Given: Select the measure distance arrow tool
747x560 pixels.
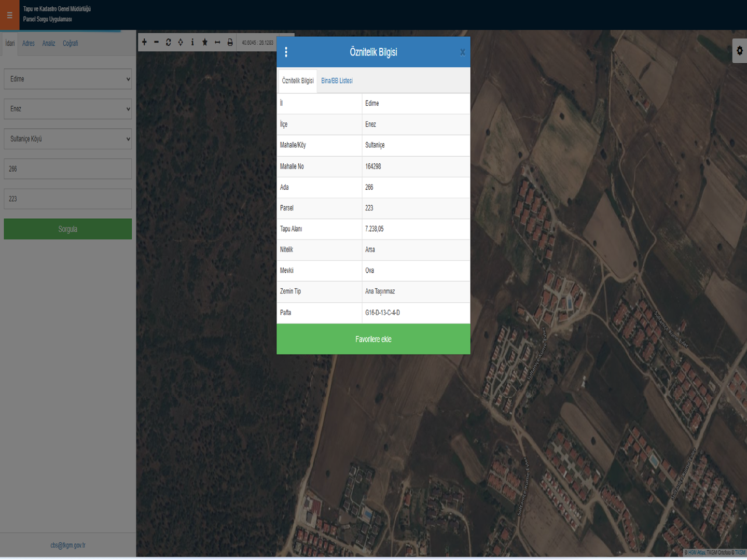Looking at the screenshot, I should tap(217, 42).
